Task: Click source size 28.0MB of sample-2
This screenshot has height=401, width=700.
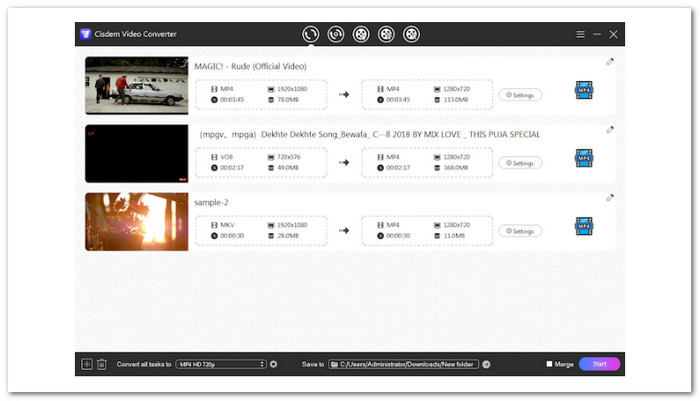Action: coord(288,235)
